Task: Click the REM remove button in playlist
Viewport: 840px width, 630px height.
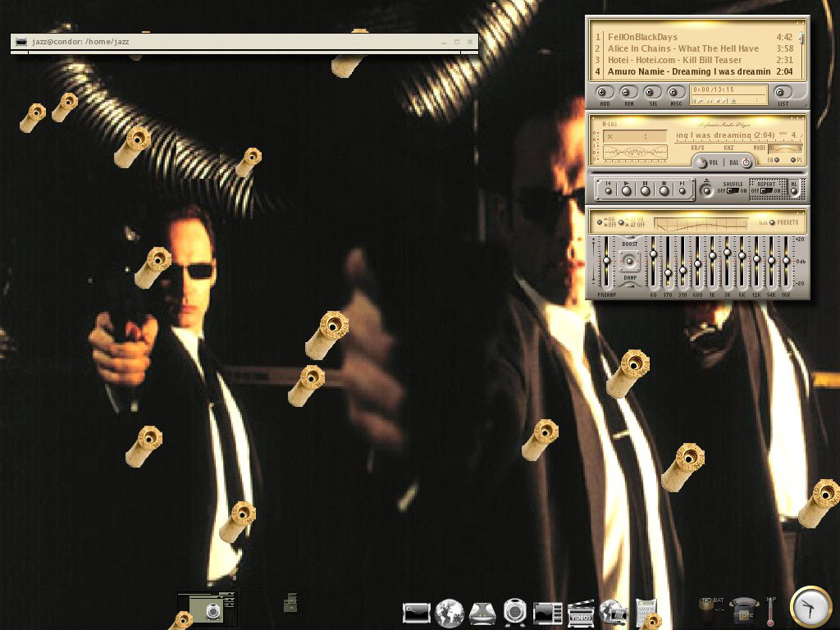Action: pyautogui.click(x=628, y=93)
